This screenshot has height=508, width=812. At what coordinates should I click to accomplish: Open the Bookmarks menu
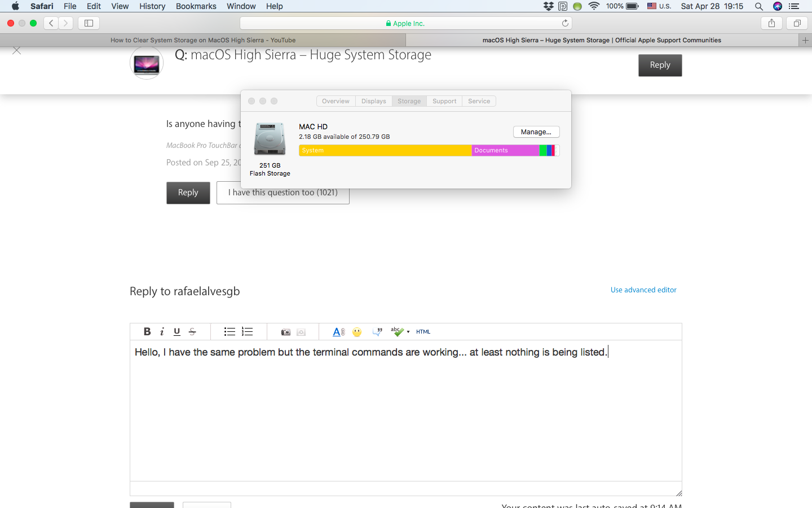[x=196, y=6]
